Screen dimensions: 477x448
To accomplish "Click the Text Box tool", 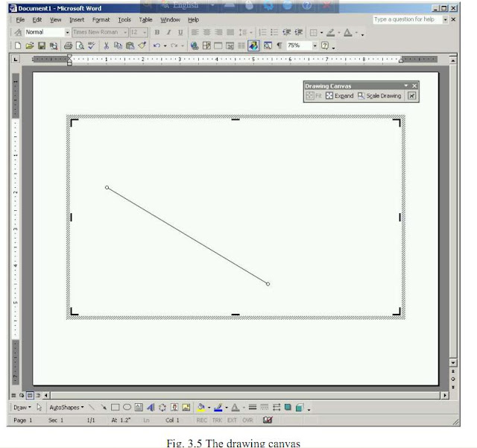I will [139, 407].
